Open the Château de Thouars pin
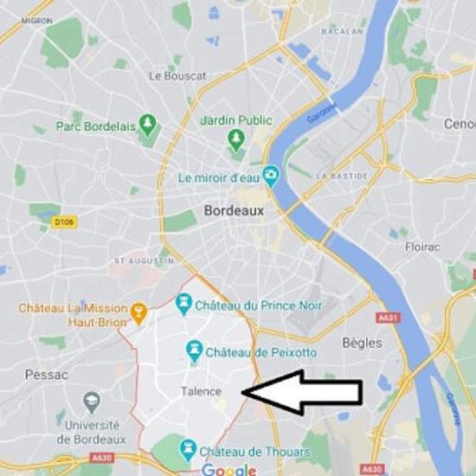Screen dimensions: 476x476 188,451
